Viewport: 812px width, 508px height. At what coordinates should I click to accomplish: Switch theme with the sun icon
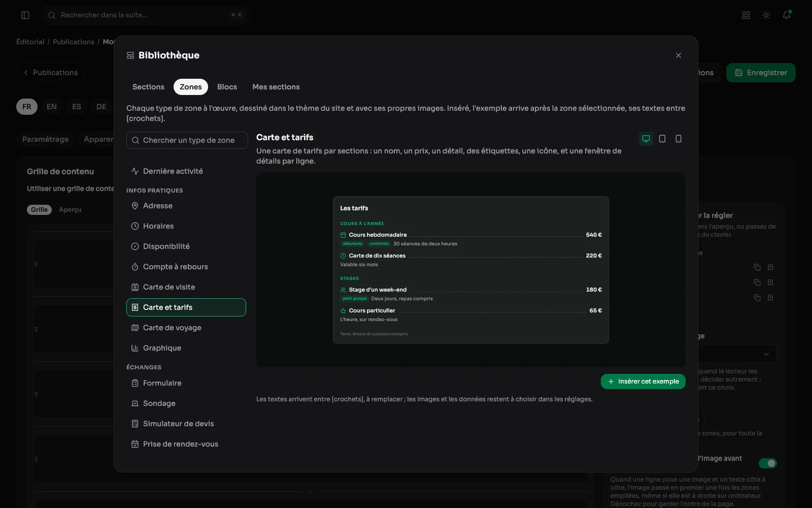766,15
